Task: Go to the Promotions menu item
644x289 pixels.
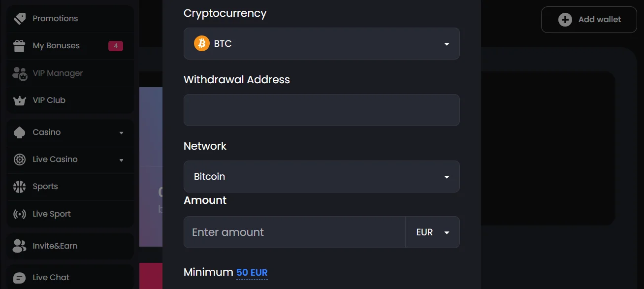Action: tap(55, 19)
